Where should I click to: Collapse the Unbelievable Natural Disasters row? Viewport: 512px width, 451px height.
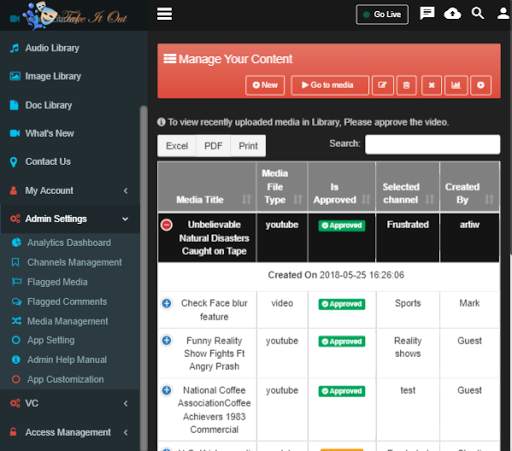point(167,225)
